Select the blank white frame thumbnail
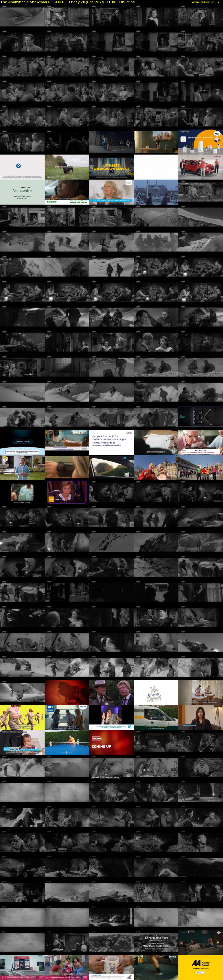 pyautogui.click(x=156, y=167)
